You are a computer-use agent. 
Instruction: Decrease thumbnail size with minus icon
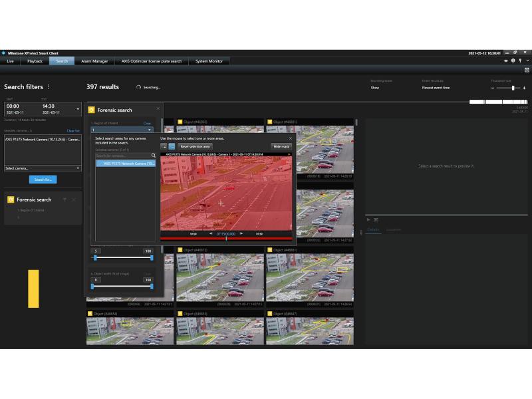click(493, 88)
